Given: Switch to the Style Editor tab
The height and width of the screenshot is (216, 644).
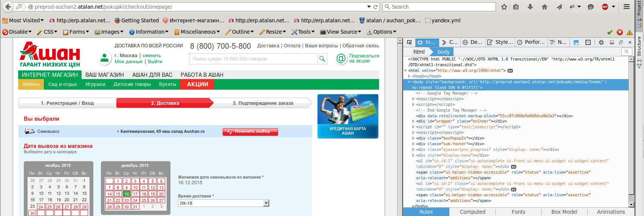Looking at the screenshot, I should 500,42.
